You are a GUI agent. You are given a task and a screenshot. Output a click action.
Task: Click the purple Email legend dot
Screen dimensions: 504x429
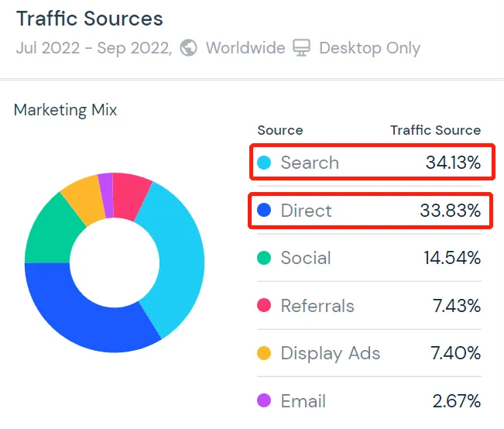tap(264, 400)
